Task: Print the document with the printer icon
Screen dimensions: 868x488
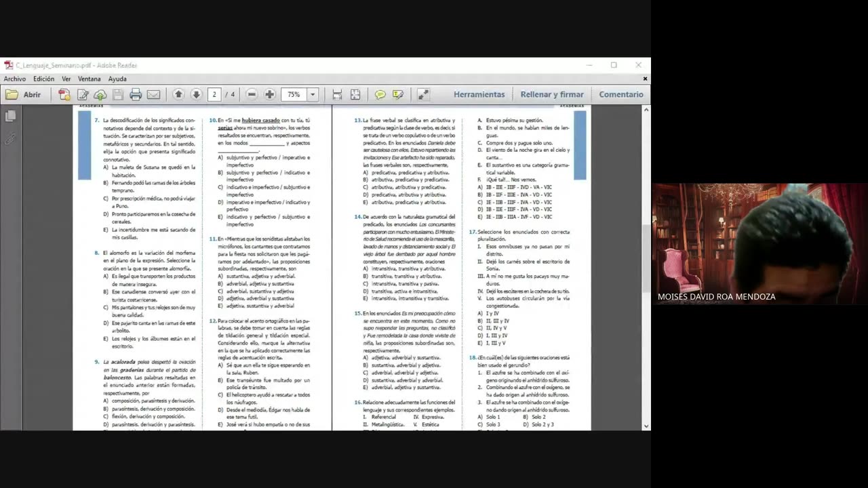Action: tap(136, 95)
